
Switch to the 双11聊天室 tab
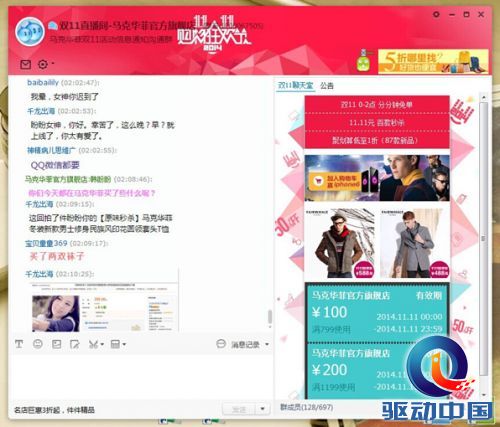[x=295, y=86]
